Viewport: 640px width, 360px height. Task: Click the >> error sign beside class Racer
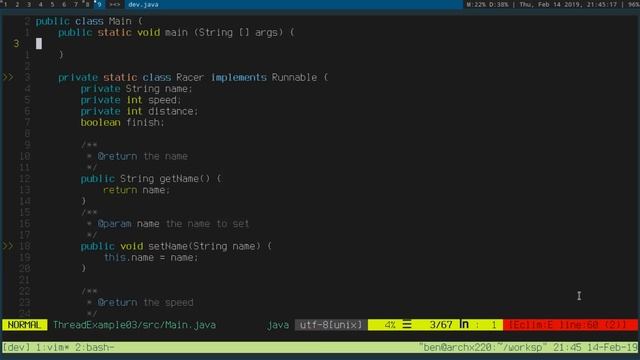(8, 77)
